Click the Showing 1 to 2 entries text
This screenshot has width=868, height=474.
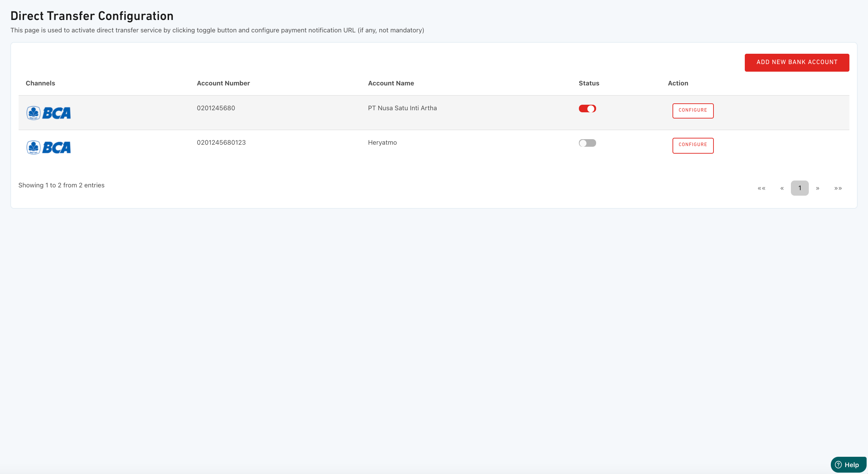pos(61,185)
